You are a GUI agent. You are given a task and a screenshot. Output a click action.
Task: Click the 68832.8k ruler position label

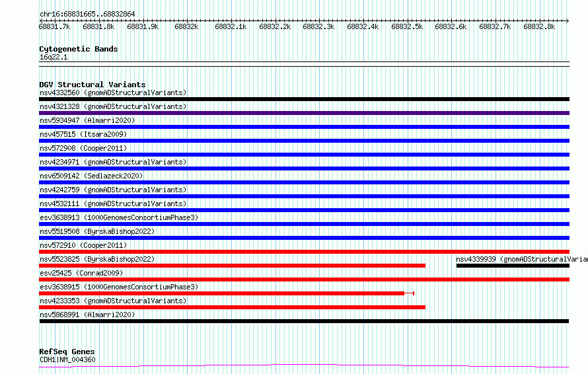tap(539, 26)
